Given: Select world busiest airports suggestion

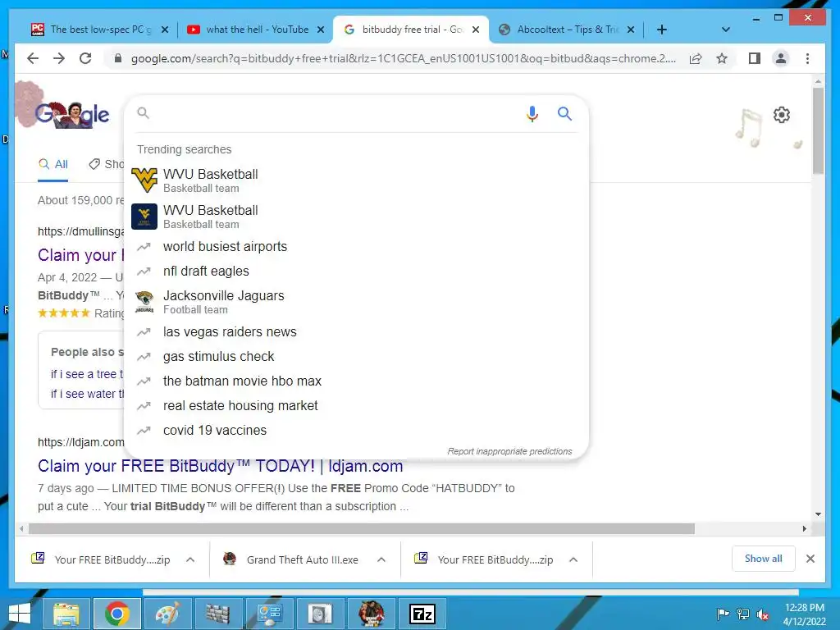Looking at the screenshot, I should click(x=356, y=246).
